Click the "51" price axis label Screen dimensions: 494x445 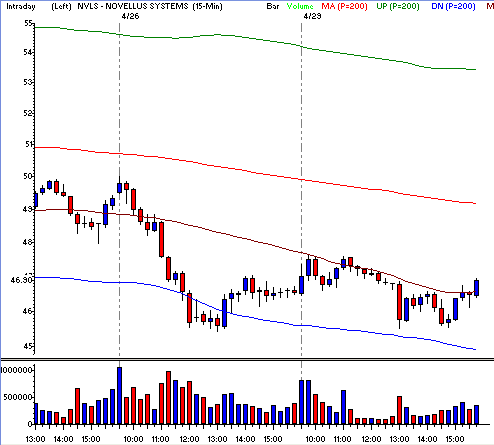pos(29,144)
